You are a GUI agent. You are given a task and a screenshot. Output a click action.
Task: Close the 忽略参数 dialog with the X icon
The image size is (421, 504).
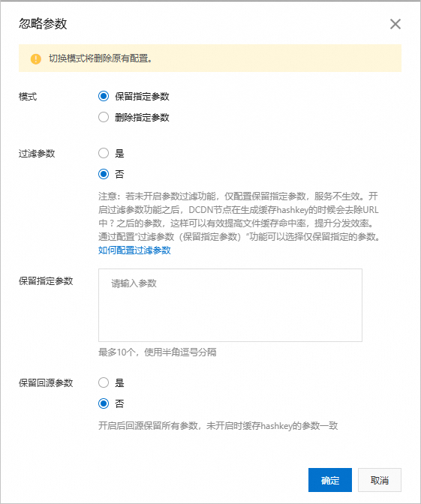(x=395, y=24)
